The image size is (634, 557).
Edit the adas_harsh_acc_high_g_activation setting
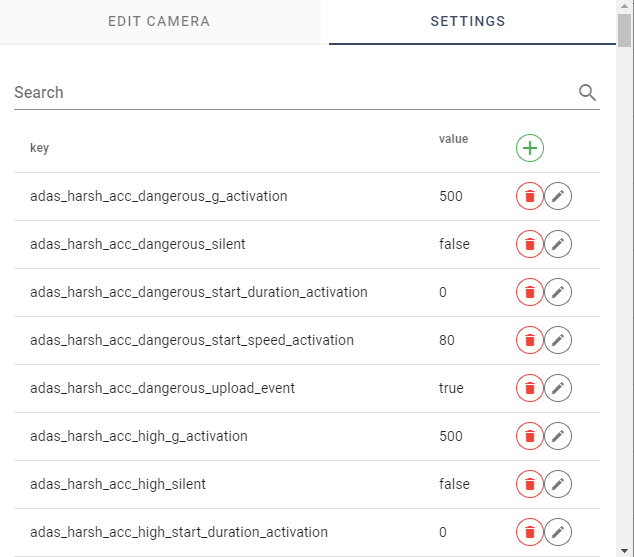559,436
